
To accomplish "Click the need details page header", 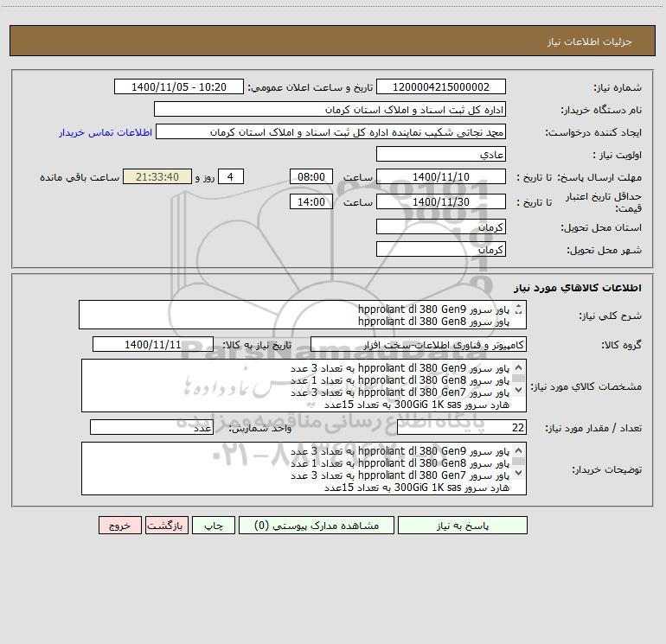I will coord(332,41).
